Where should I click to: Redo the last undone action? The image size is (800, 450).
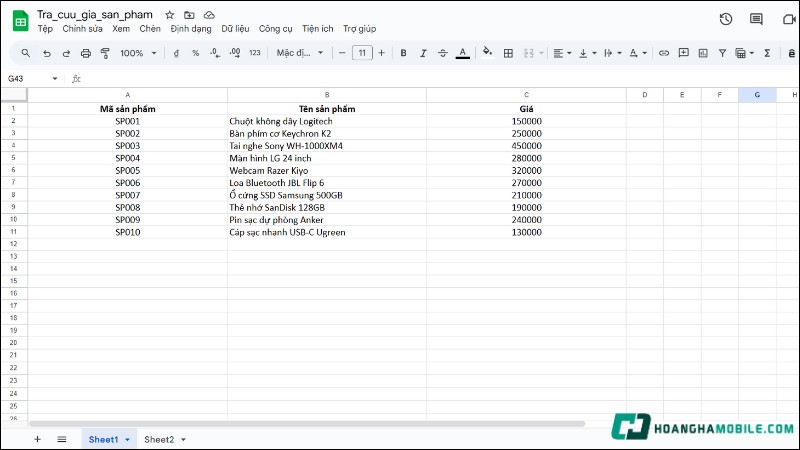click(66, 53)
